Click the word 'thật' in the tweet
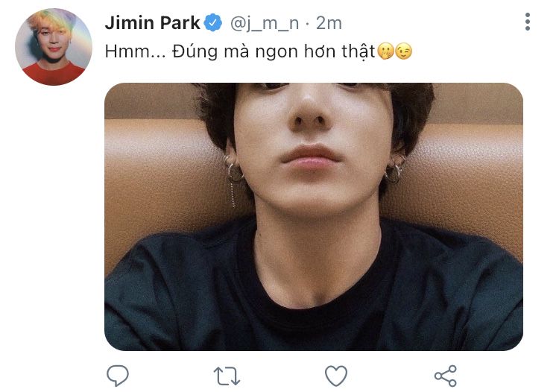 click(x=361, y=53)
